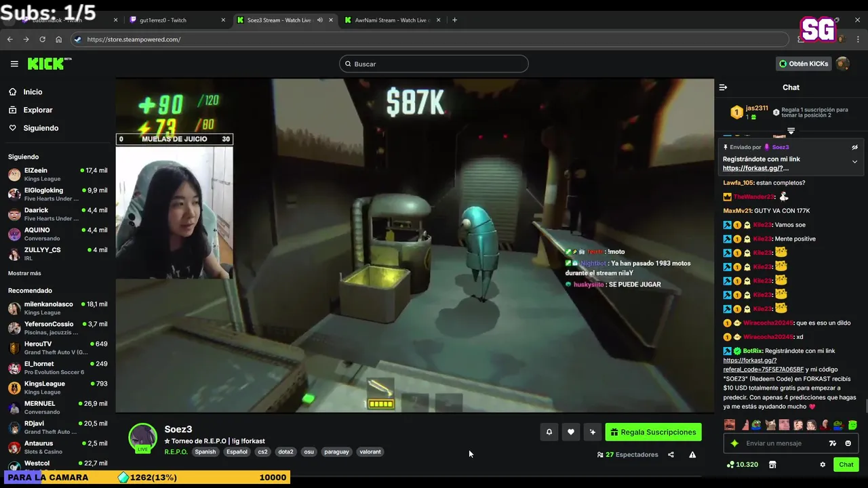The image size is (868, 488).
Task: Click the Regala Suscripciones button
Action: 653,432
